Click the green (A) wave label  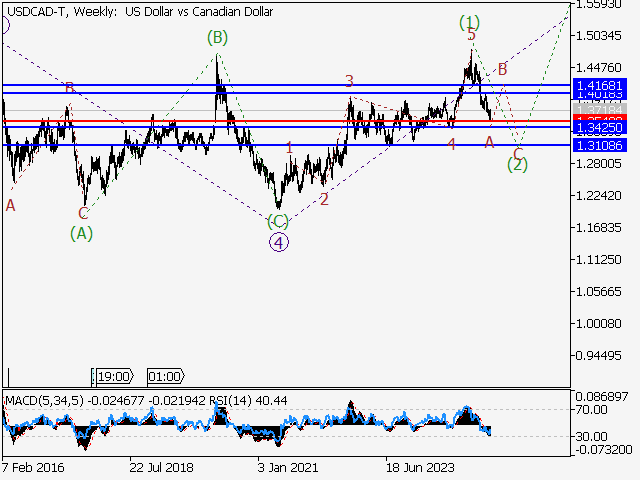[x=81, y=233]
